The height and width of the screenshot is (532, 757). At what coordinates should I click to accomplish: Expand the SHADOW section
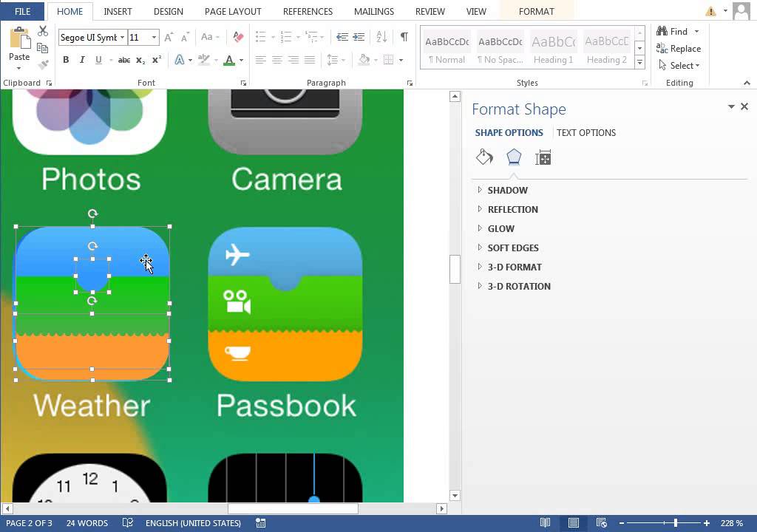click(x=508, y=190)
